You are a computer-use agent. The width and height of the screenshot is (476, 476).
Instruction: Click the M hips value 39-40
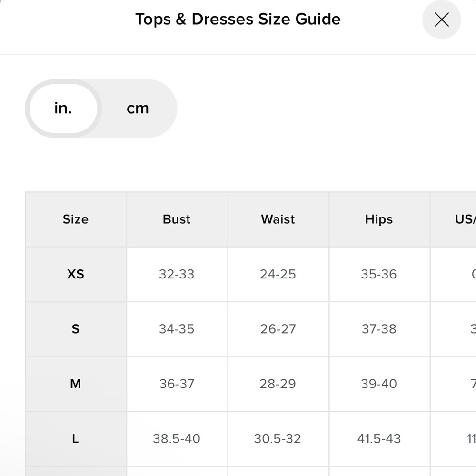[379, 384]
